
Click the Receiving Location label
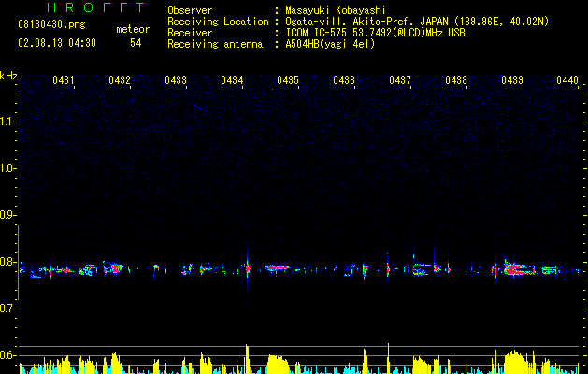coord(218,22)
